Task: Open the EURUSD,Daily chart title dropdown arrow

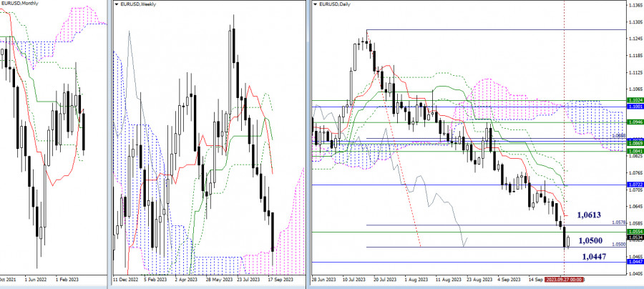Action: pos(315,4)
